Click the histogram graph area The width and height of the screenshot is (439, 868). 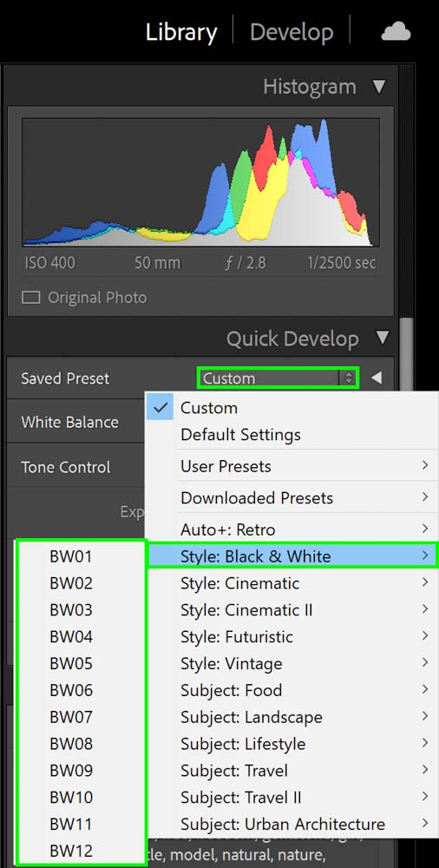click(201, 181)
